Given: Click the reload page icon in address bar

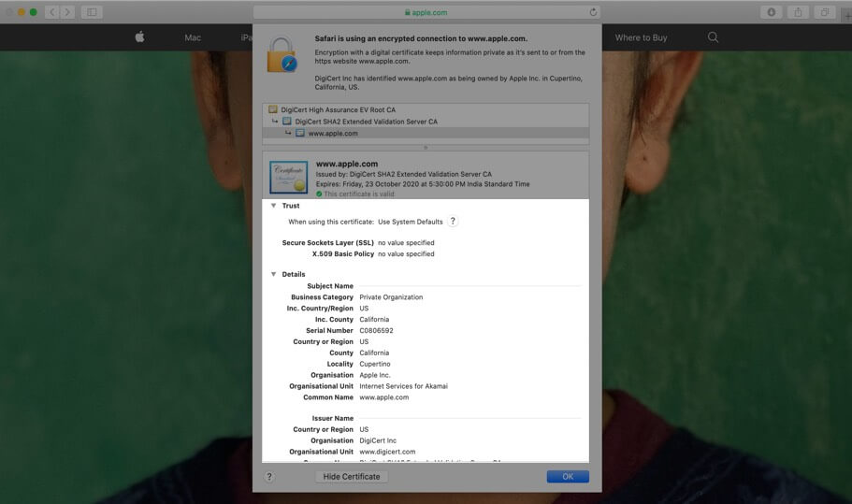Looking at the screenshot, I should pyautogui.click(x=593, y=12).
